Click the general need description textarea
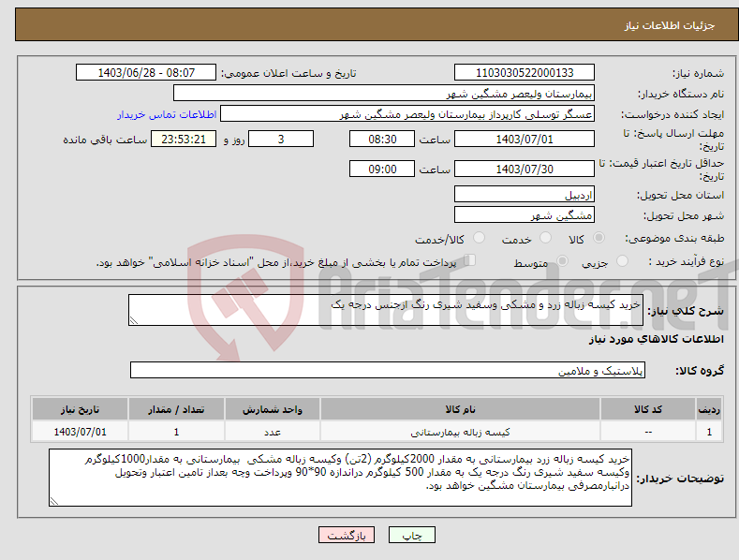Screen dimensions: 739x560 (386, 310)
